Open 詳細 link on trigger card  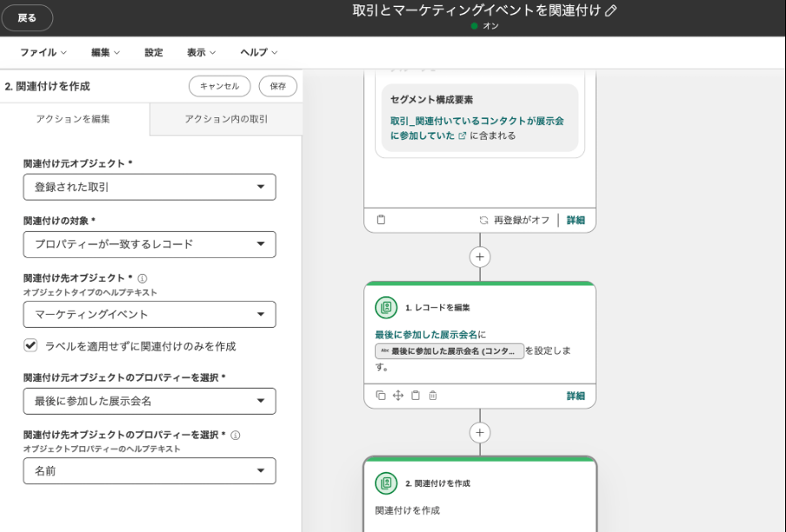coord(576,220)
